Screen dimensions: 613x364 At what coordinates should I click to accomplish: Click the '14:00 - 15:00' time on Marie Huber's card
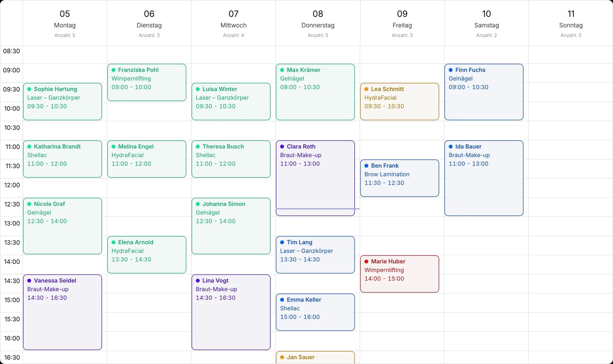(x=384, y=279)
